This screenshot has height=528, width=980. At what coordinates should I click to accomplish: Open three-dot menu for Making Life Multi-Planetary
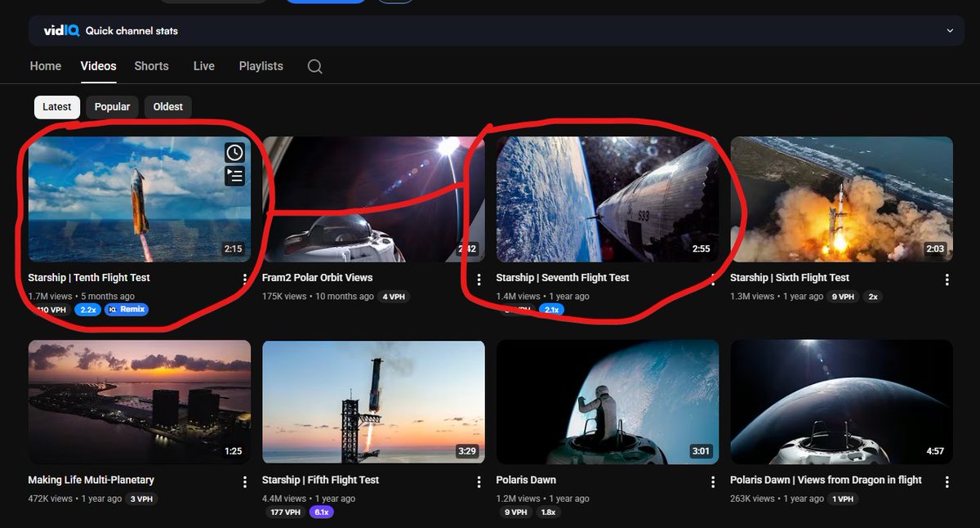click(245, 482)
